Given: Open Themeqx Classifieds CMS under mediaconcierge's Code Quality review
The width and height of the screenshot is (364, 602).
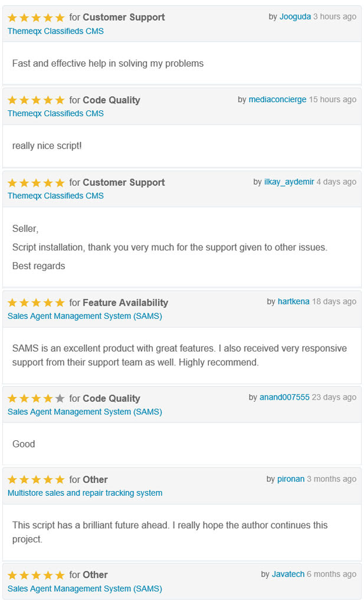Looking at the screenshot, I should point(55,113).
